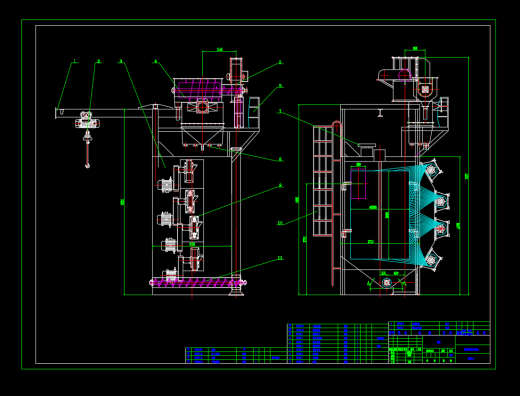Select callout number 11 label
Viewport: 520px width, 396px height.
click(280, 258)
